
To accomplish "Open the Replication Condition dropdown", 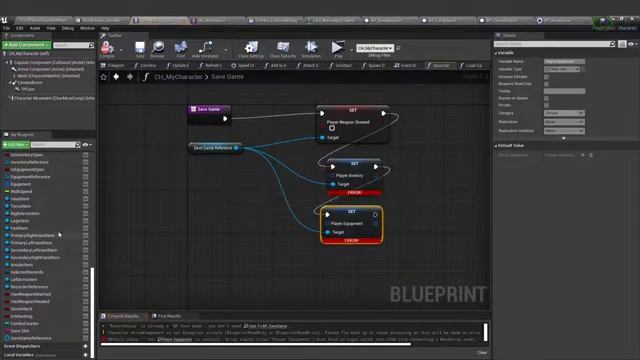I will point(564,131).
